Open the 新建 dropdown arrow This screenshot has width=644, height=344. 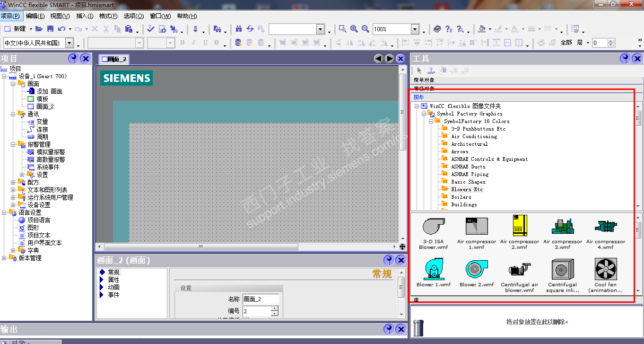30,29
